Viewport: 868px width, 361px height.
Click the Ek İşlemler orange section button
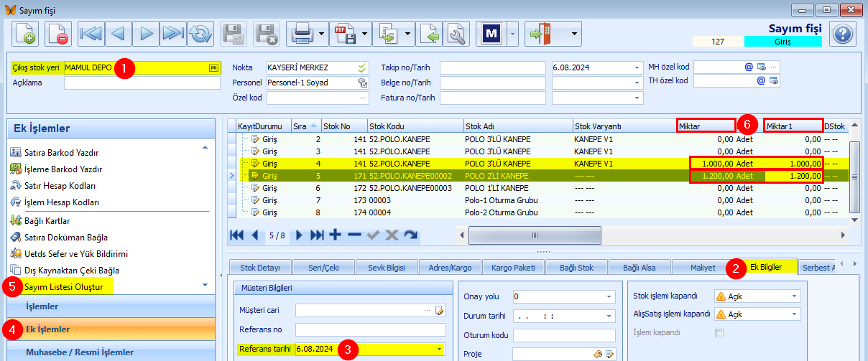[111, 329]
